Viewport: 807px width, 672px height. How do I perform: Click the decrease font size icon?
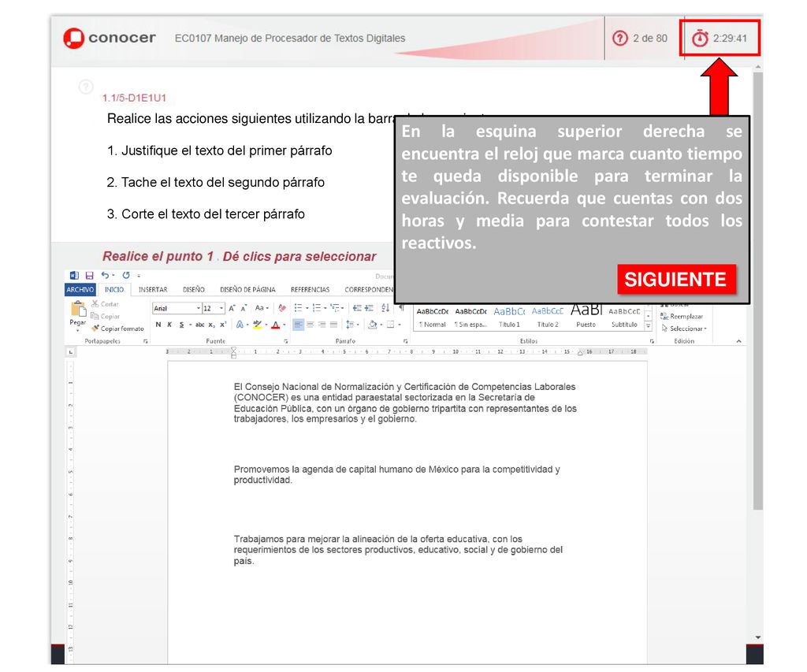[x=244, y=308]
